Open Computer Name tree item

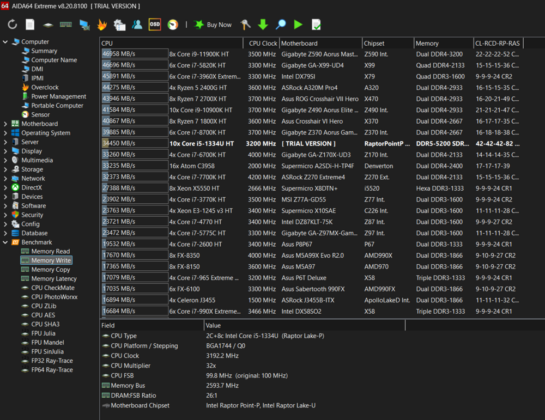pos(54,60)
